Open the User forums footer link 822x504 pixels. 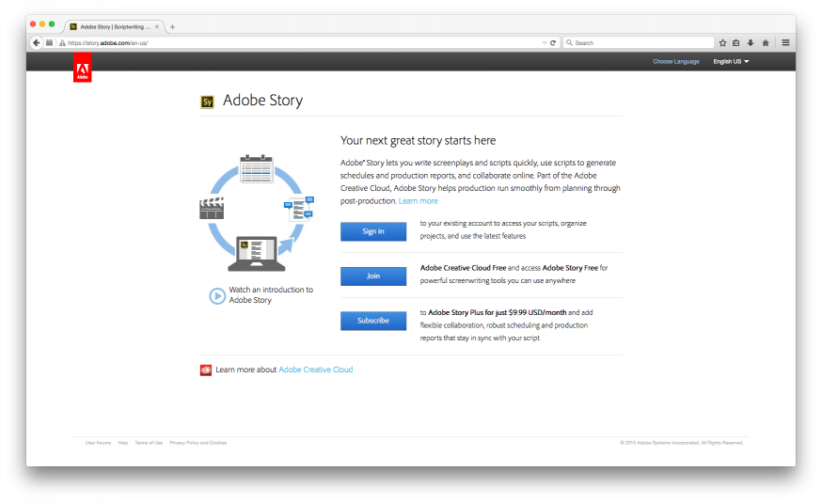tap(98, 443)
